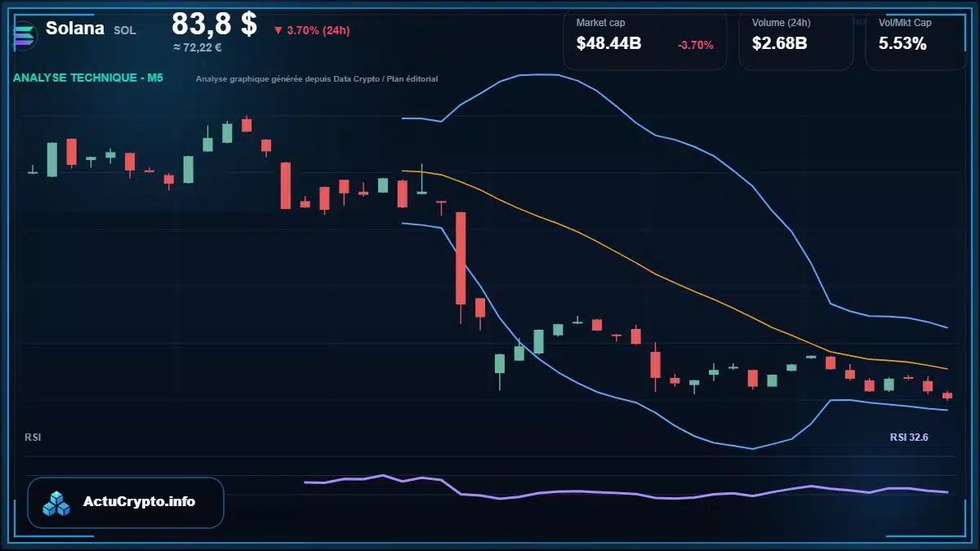This screenshot has height=551, width=980.
Task: Click the large red drop candlestick
Action: click(461, 258)
